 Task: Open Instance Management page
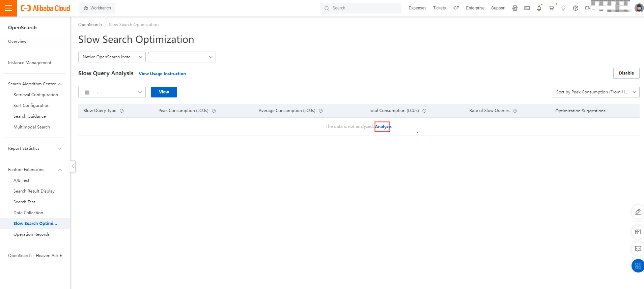pyautogui.click(x=30, y=63)
